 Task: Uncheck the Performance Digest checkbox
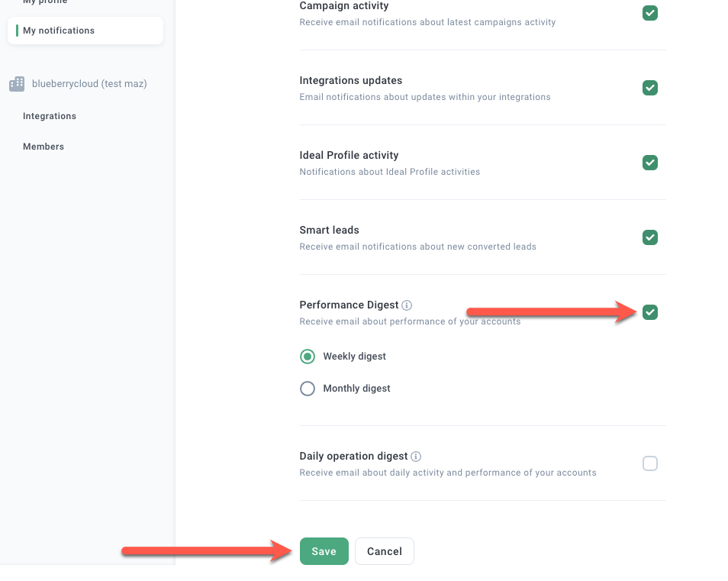pos(649,312)
